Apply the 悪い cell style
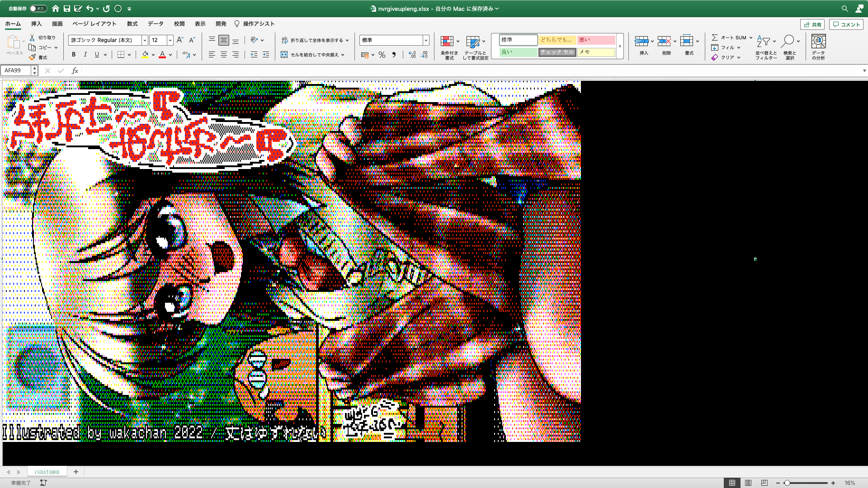The height and width of the screenshot is (488, 868). pyautogui.click(x=596, y=40)
